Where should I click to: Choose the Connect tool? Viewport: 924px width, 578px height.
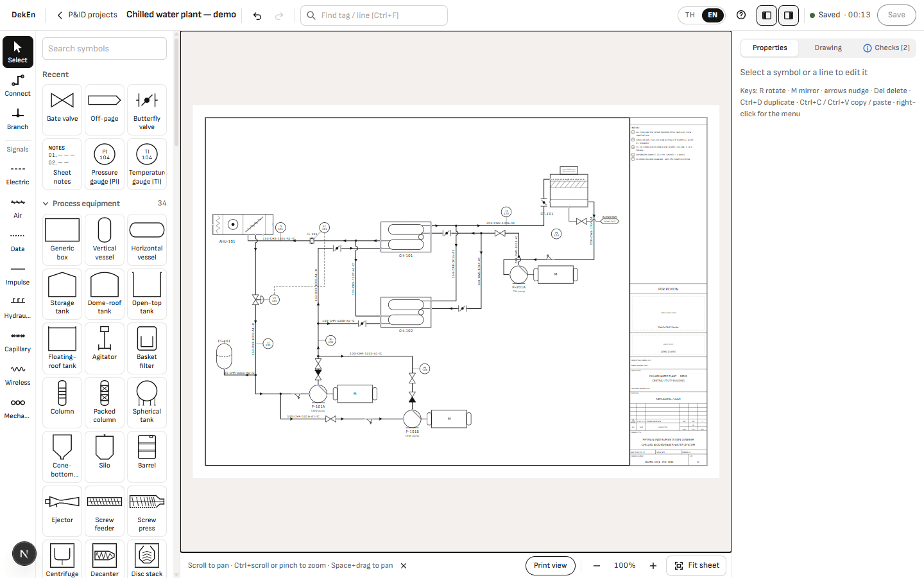point(18,85)
